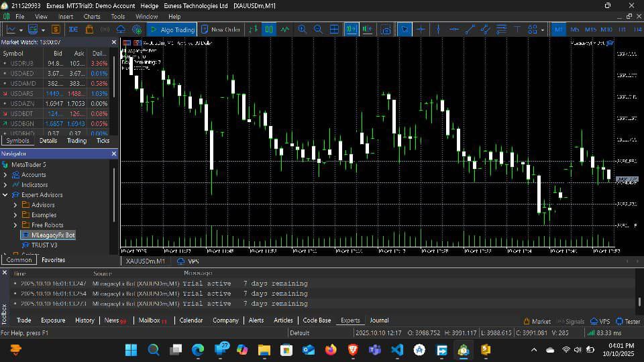Take a chart screenshot with camera icon

click(385, 29)
